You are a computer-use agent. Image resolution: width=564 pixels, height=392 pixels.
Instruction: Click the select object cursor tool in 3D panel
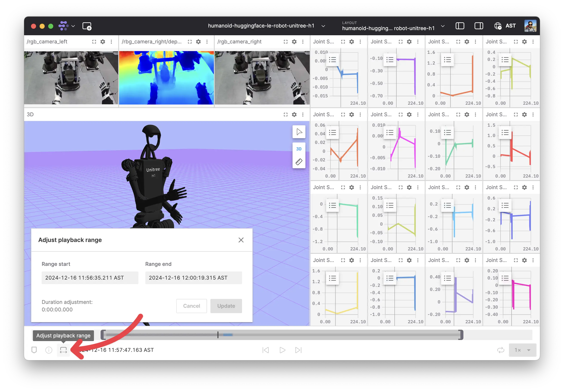pyautogui.click(x=299, y=132)
